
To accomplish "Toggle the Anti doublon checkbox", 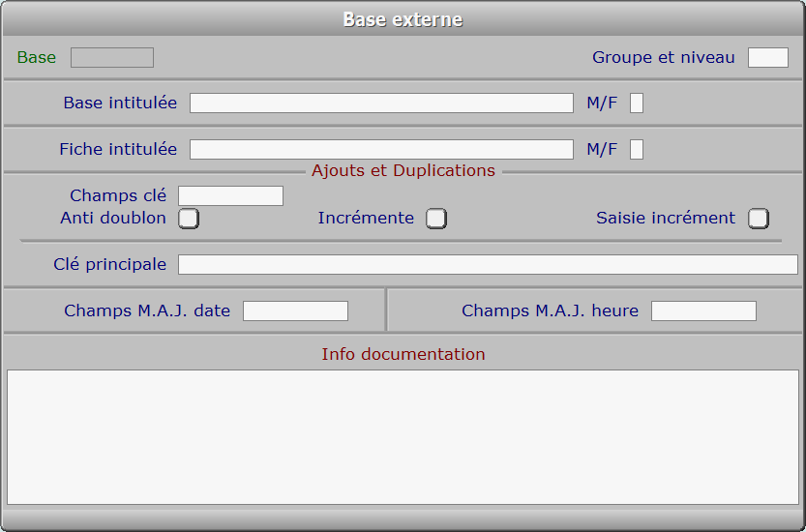I will [189, 219].
